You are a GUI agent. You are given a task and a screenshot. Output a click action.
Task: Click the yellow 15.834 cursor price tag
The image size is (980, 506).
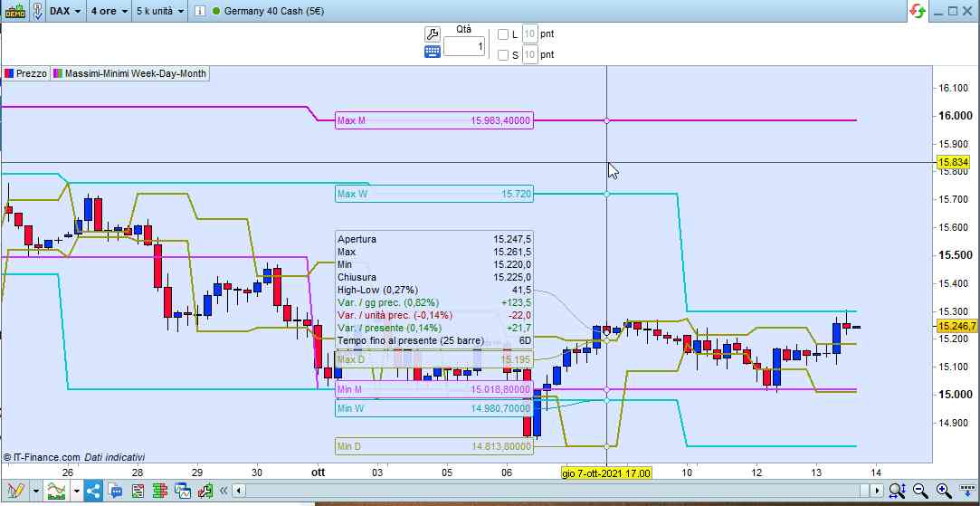(953, 162)
